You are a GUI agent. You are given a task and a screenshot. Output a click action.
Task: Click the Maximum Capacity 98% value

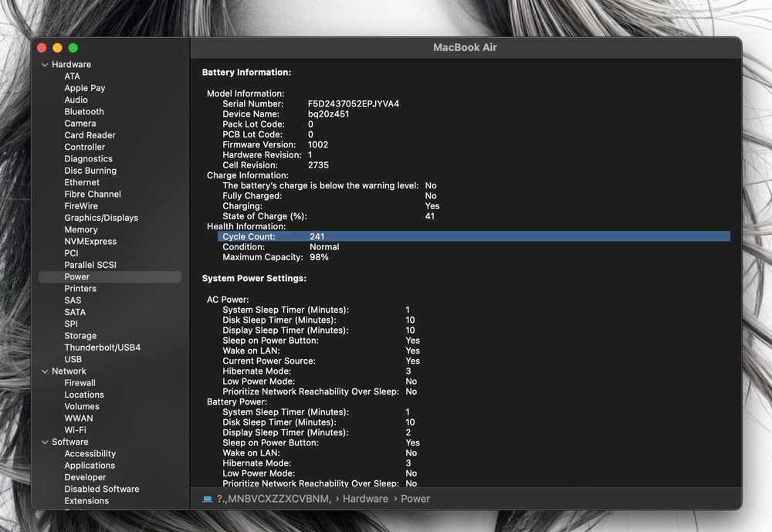click(319, 258)
